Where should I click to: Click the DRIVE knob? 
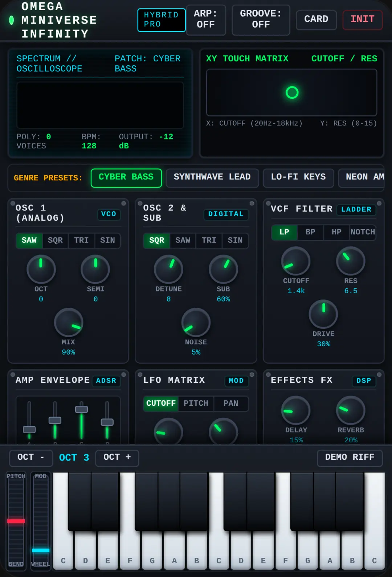[x=323, y=314]
